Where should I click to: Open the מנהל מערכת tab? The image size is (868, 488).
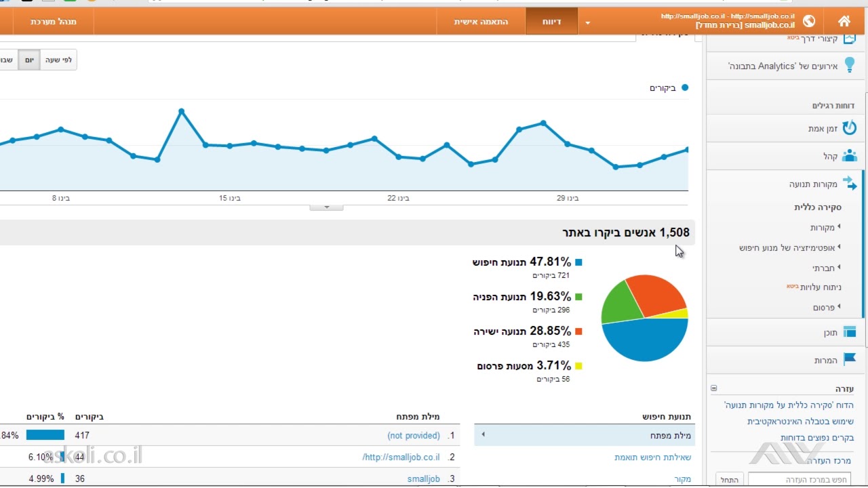(x=54, y=22)
